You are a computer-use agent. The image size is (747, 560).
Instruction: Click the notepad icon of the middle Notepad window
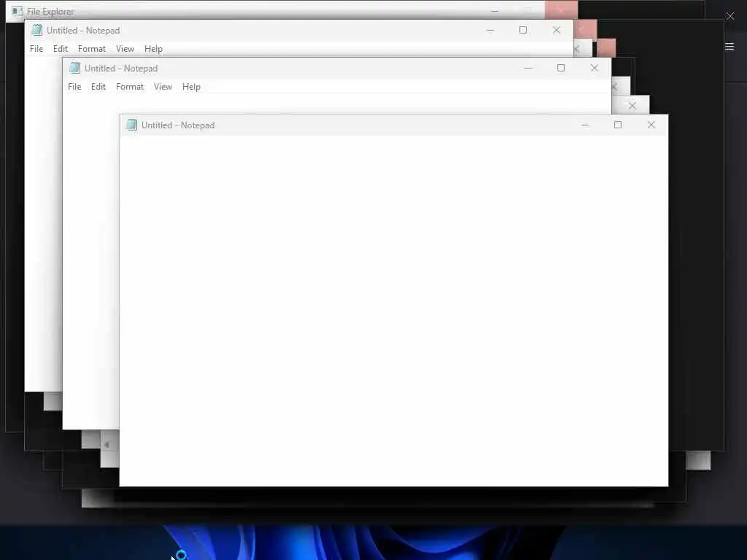[x=75, y=68]
